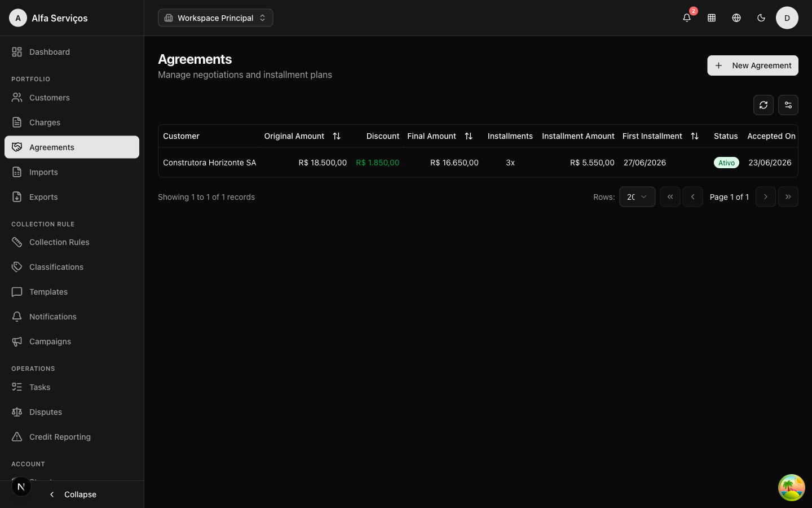Click the palm tree badge icon

click(x=792, y=488)
